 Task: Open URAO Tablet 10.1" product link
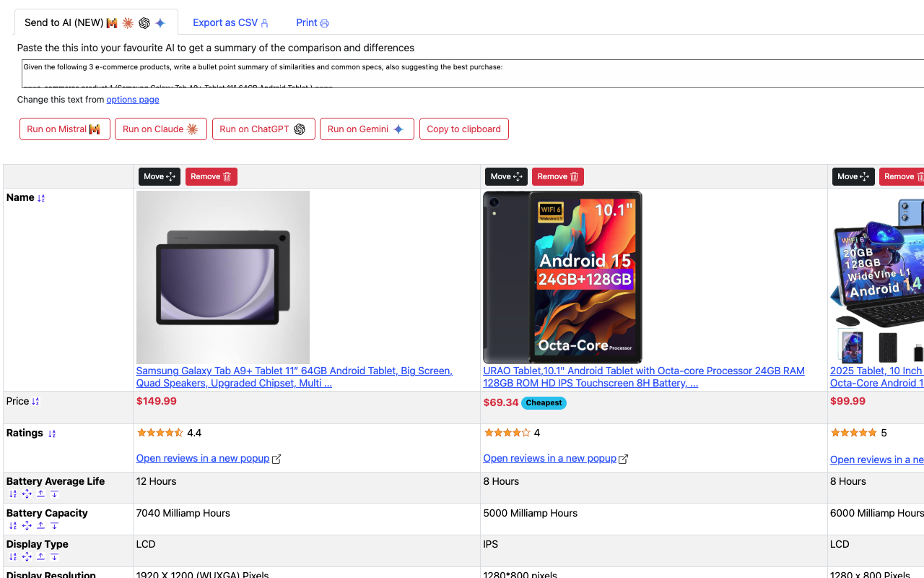pos(644,377)
